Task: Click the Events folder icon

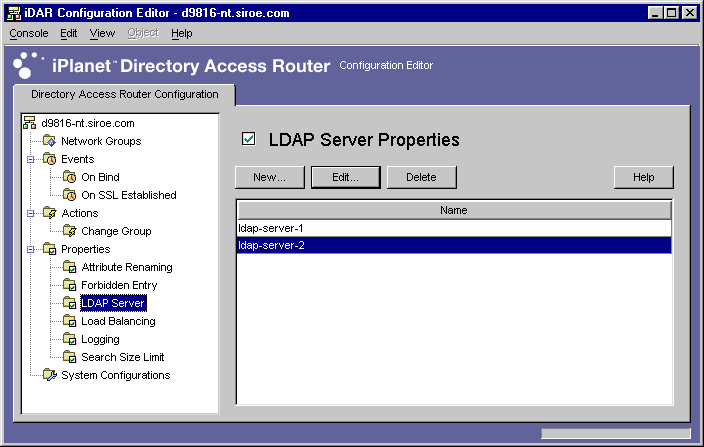Action: 49,159
